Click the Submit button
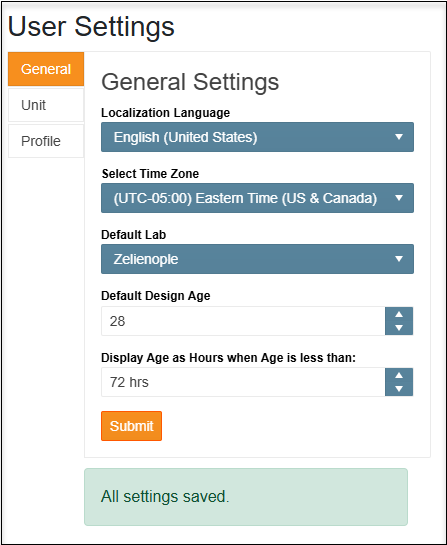447x545 pixels. (x=131, y=426)
